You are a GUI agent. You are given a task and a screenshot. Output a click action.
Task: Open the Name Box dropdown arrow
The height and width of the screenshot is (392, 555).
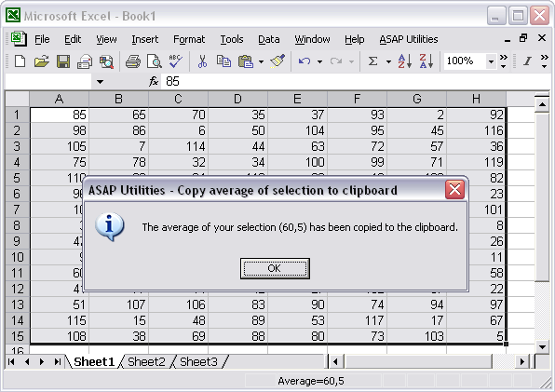101,82
